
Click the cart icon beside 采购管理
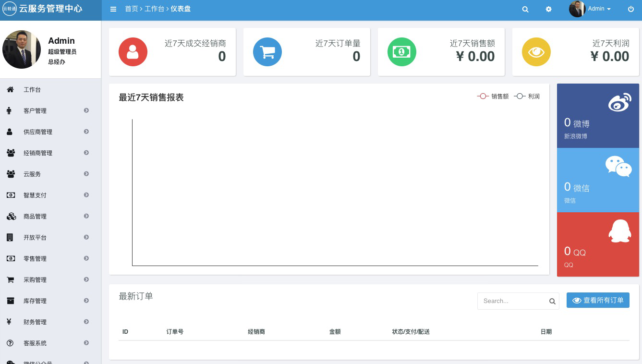tap(10, 279)
